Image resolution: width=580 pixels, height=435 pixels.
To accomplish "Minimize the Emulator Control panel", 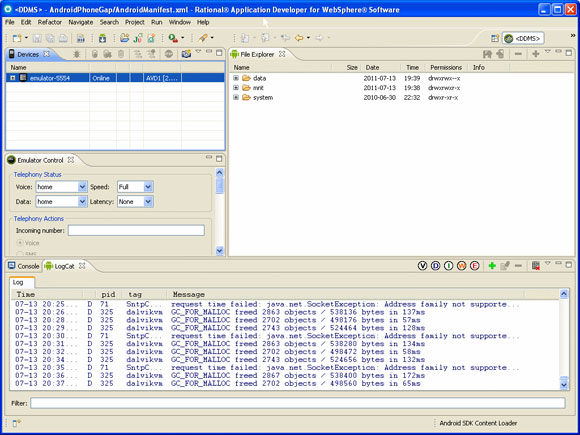I will 209,158.
